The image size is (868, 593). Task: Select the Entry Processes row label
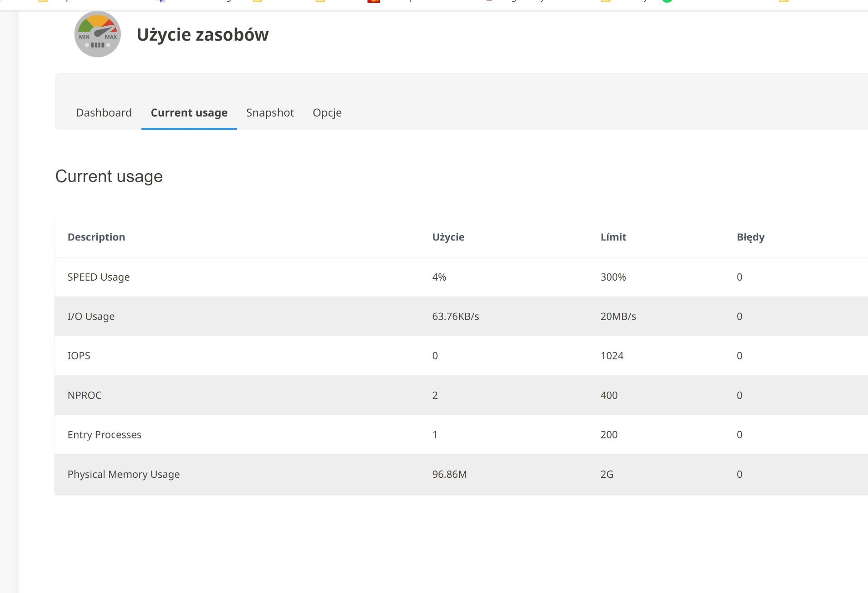click(x=104, y=435)
